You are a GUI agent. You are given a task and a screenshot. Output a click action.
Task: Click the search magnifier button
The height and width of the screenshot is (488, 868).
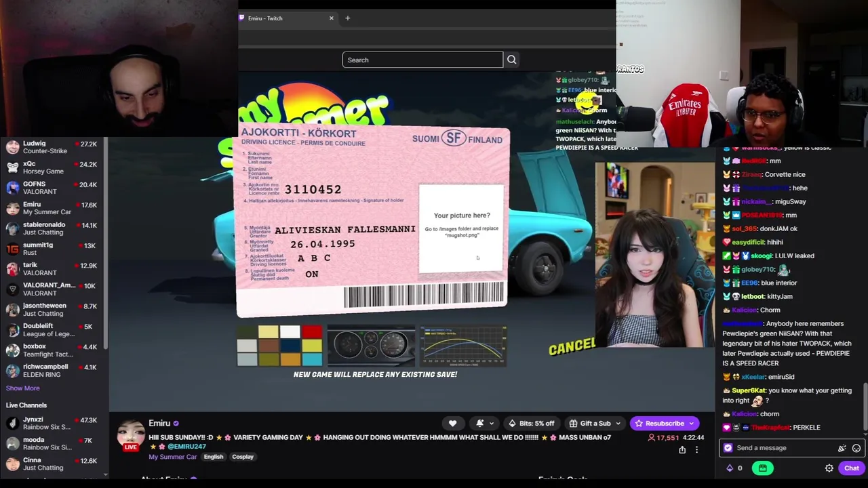coord(511,60)
